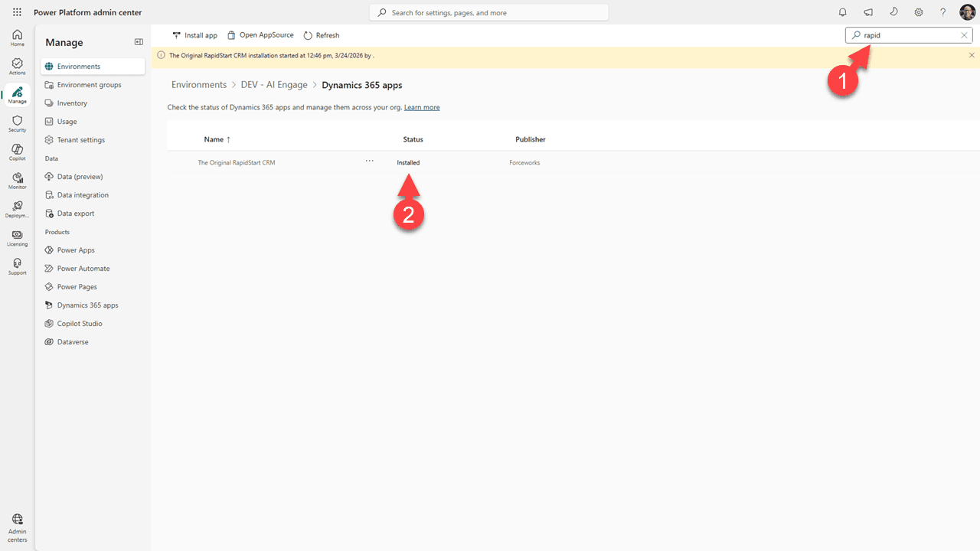This screenshot has height=551, width=980.
Task: Select the Licensing icon in the sidebar
Action: [17, 238]
